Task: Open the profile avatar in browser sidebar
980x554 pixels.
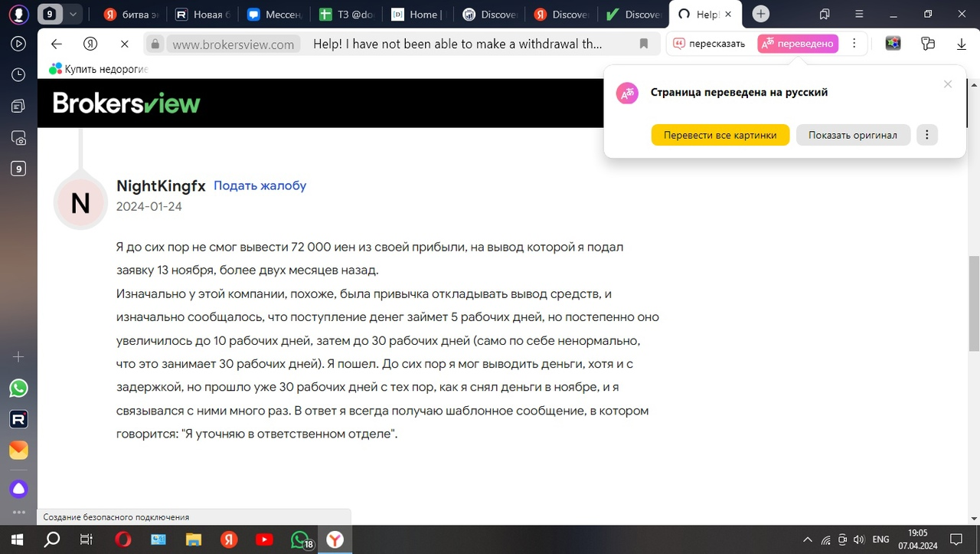Action: tap(18, 14)
